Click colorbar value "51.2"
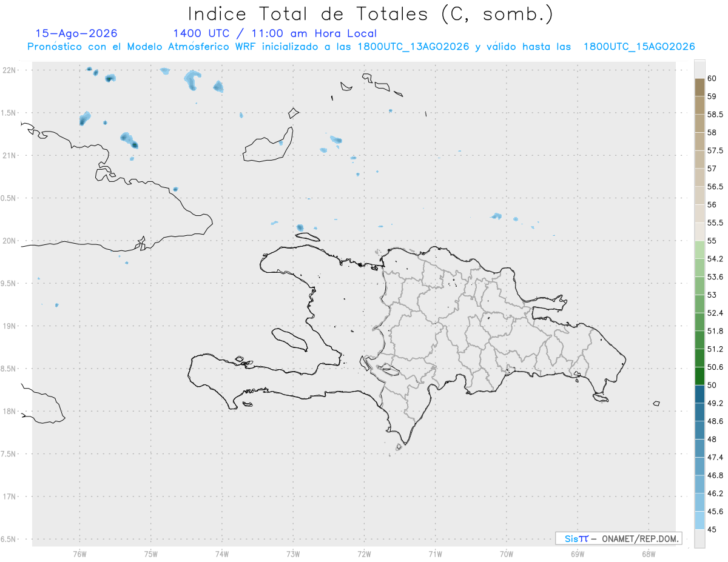The image size is (728, 562). click(715, 349)
